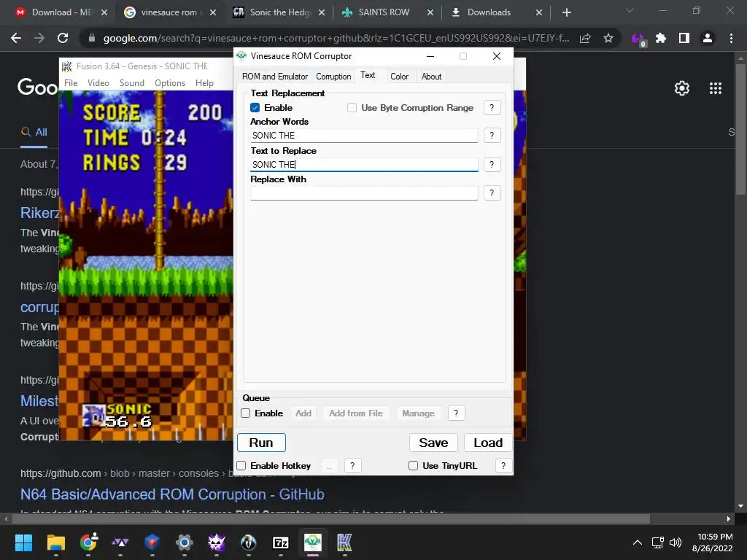This screenshot has width=747, height=560.
Task: Click the Text to Replace field
Action: click(x=364, y=164)
